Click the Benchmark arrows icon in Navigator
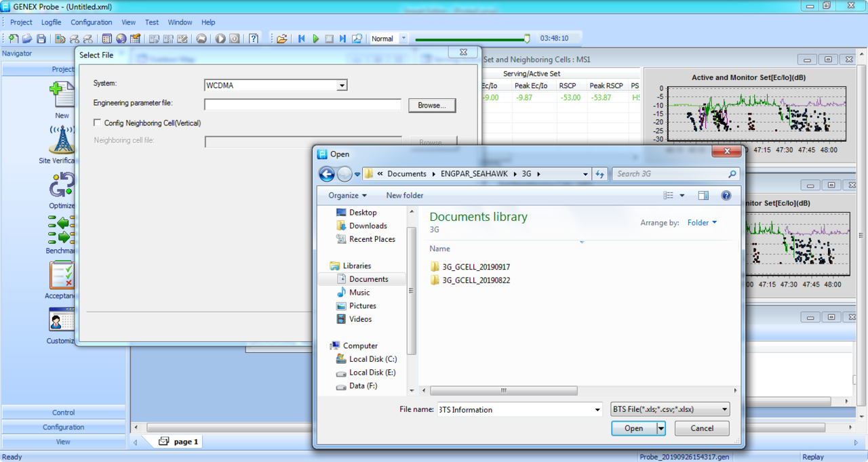 [x=61, y=230]
